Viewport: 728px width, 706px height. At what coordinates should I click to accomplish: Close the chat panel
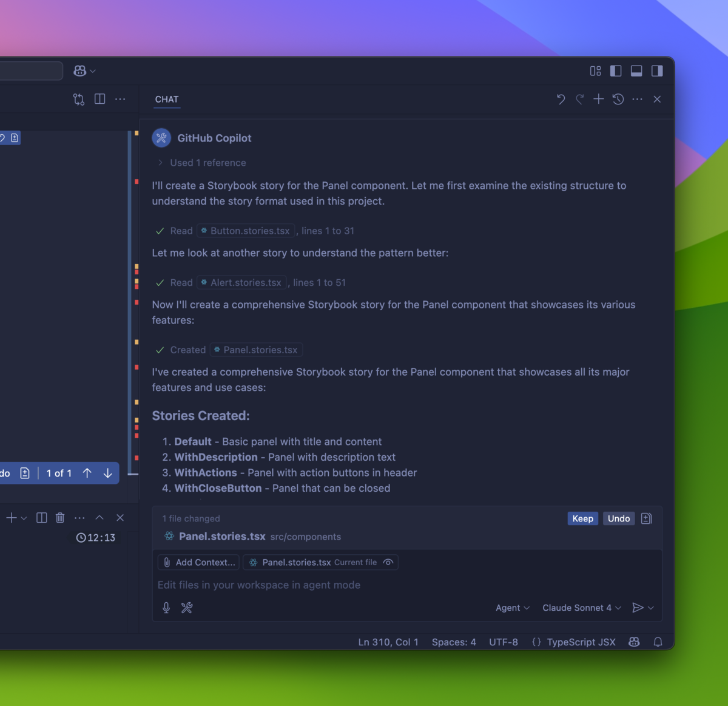[x=657, y=99]
